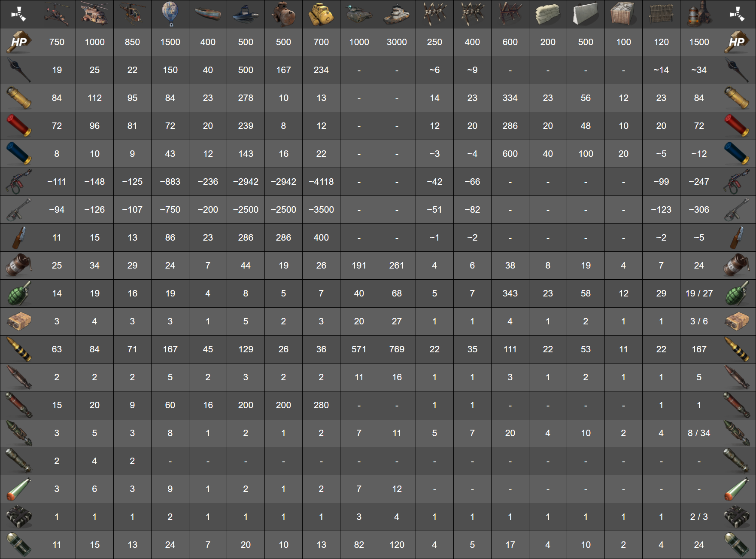Viewport: 756px width, 559px height.
Task: Click the "278" cell
Action: point(246,98)
